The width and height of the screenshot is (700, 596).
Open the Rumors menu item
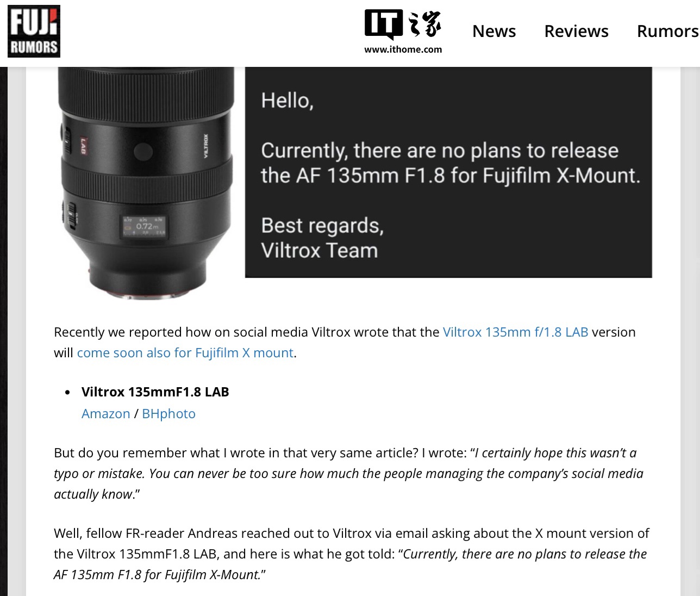click(668, 31)
